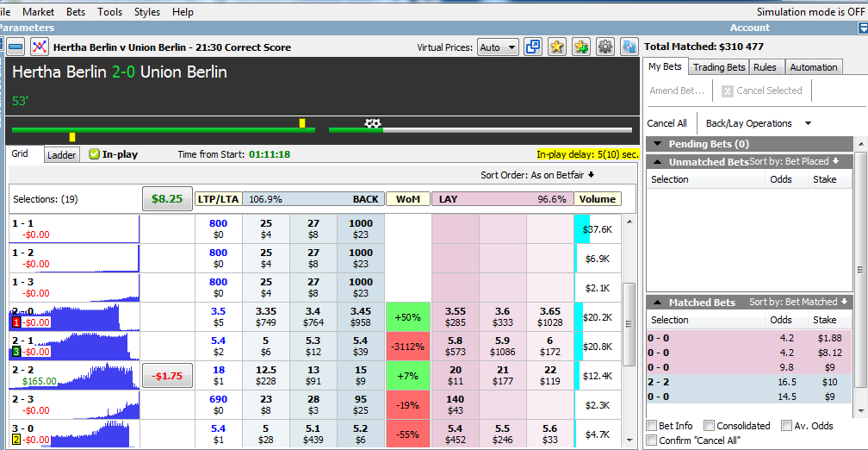Enable the Av. Odds checkbox
The image size is (868, 450).
click(786, 426)
